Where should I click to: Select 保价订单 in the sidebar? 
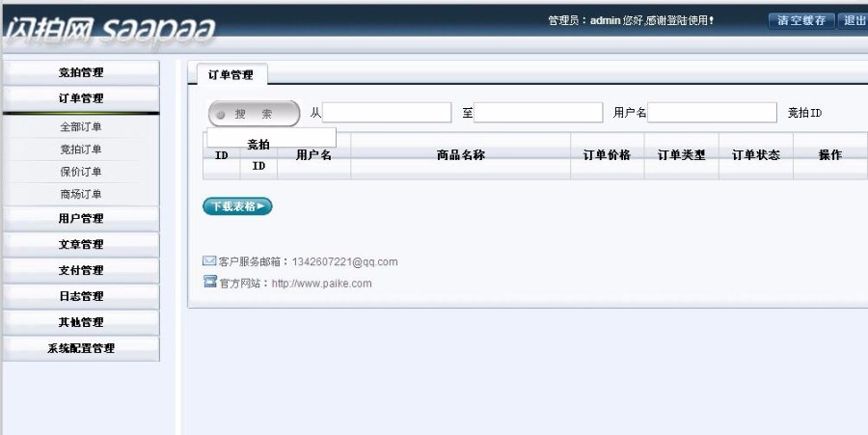81,172
